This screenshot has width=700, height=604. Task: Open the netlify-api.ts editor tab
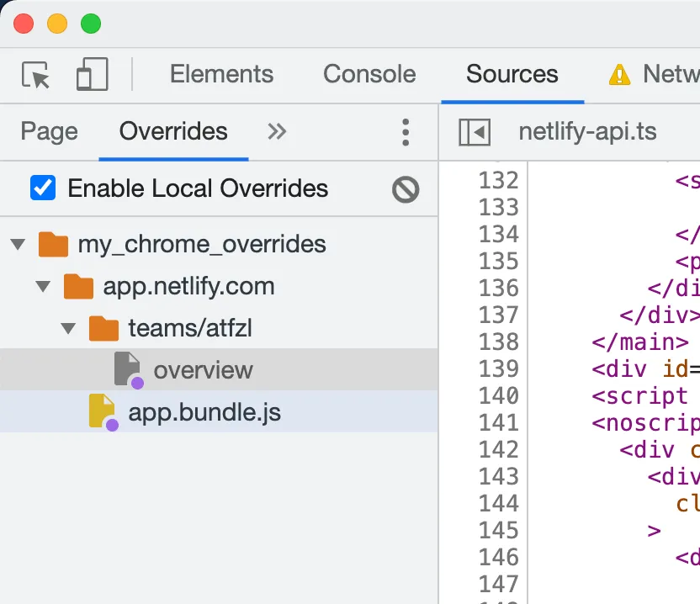coord(587,132)
